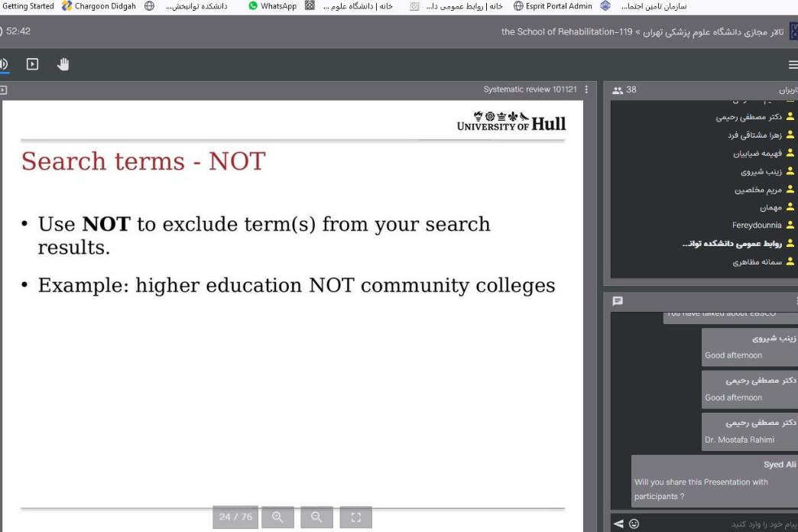Open the Systematic review panel options menu
The width and height of the screenshot is (798, 532).
pyautogui.click(x=586, y=89)
